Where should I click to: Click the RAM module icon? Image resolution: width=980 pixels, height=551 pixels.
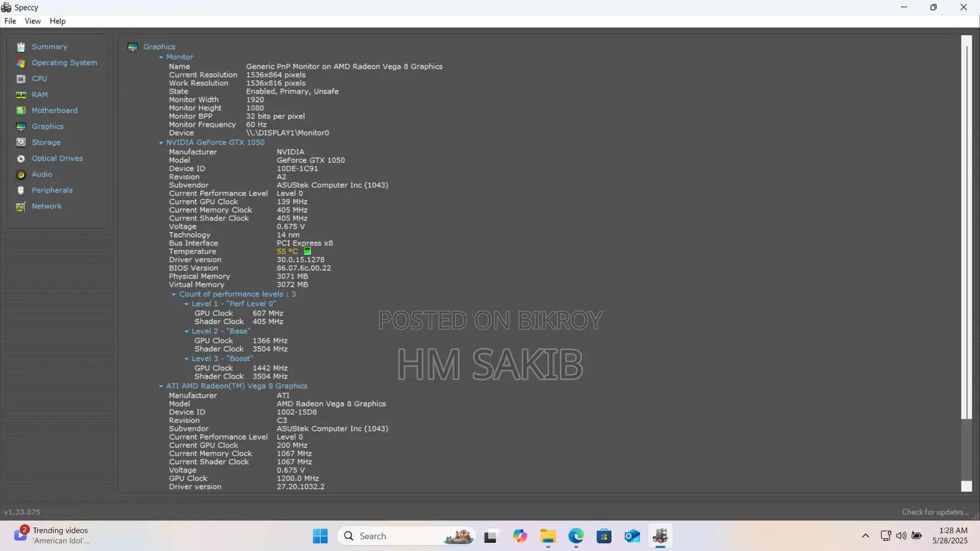(21, 95)
